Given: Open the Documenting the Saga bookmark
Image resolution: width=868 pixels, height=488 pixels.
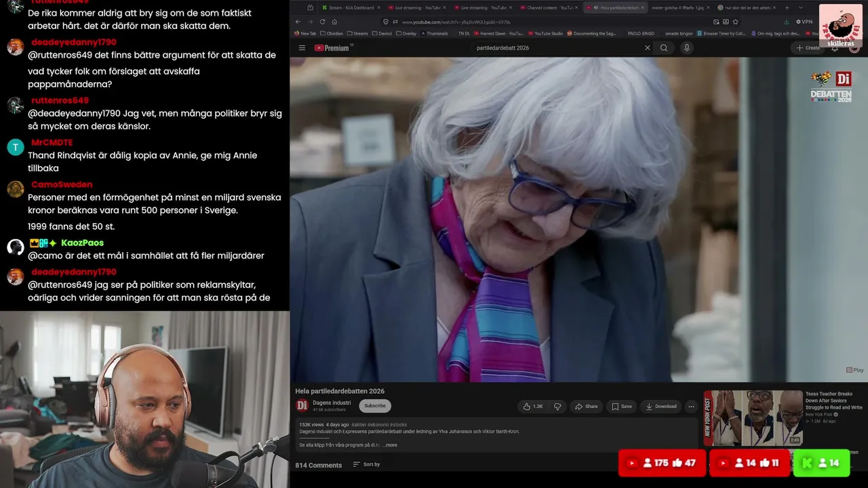Looking at the screenshot, I should tap(591, 33).
